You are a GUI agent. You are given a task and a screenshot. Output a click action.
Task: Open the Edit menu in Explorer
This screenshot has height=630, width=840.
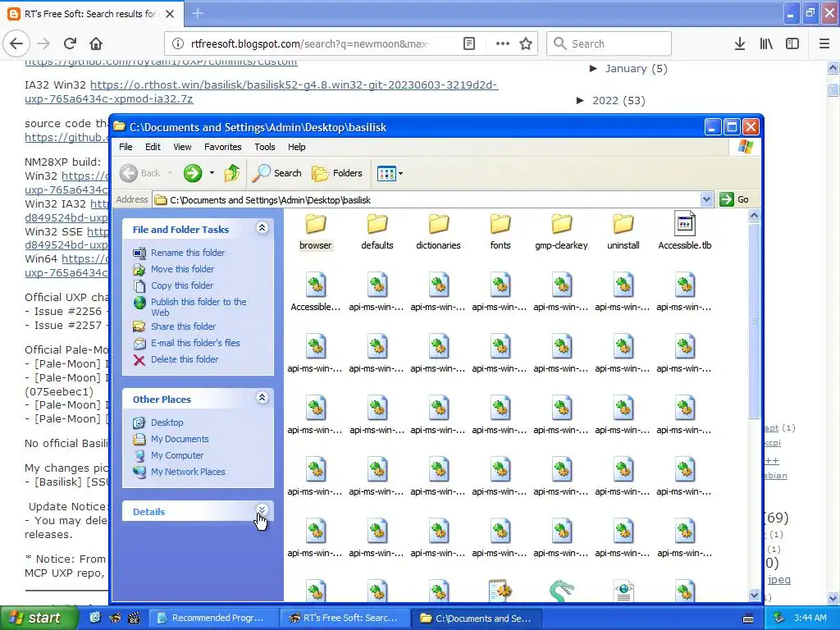153,147
